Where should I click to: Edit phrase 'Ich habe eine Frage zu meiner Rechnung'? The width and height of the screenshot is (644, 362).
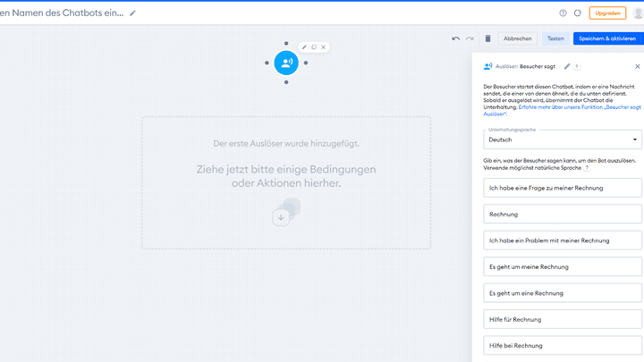click(x=563, y=188)
